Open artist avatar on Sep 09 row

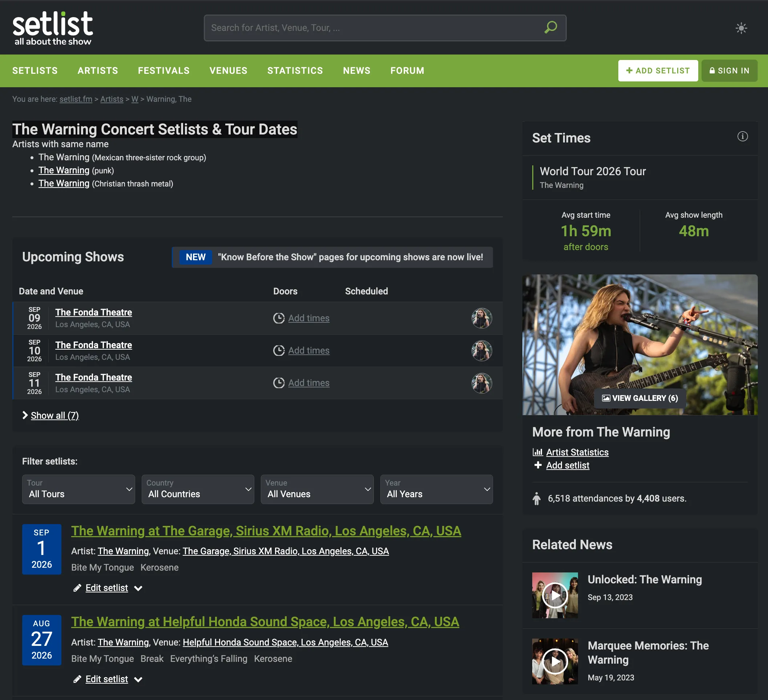pyautogui.click(x=481, y=318)
